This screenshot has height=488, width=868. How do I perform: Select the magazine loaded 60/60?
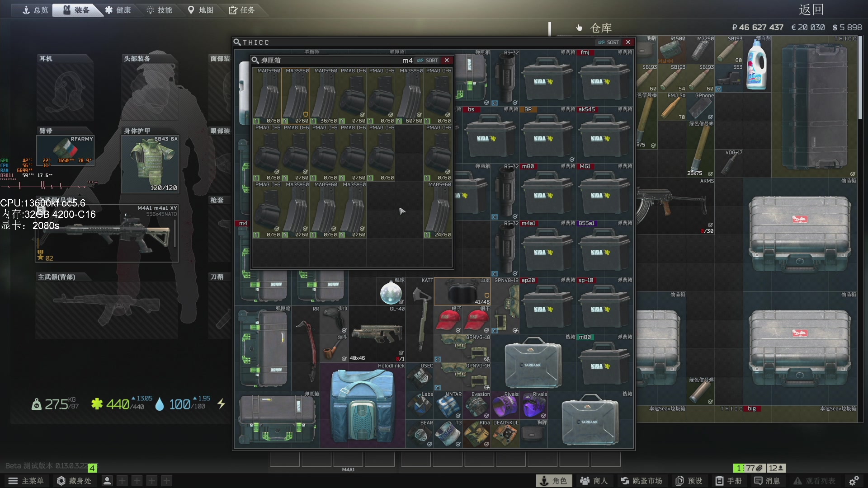(409, 96)
